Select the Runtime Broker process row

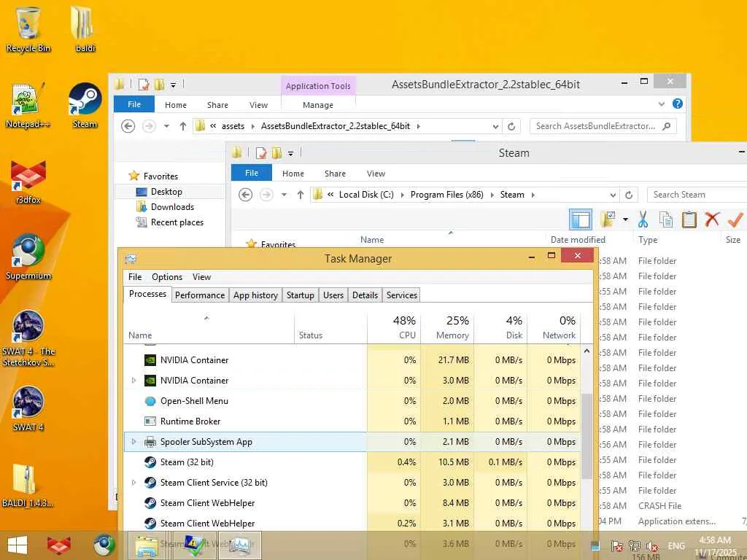pos(352,421)
